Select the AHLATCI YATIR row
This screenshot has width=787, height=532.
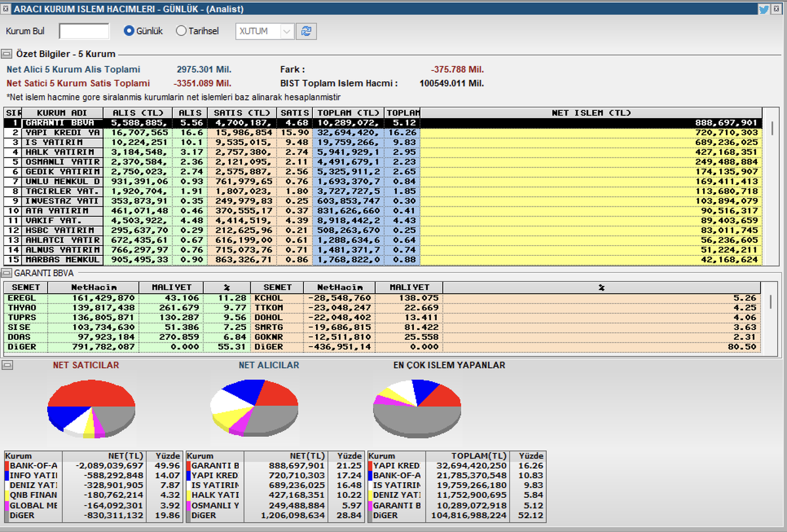point(383,240)
